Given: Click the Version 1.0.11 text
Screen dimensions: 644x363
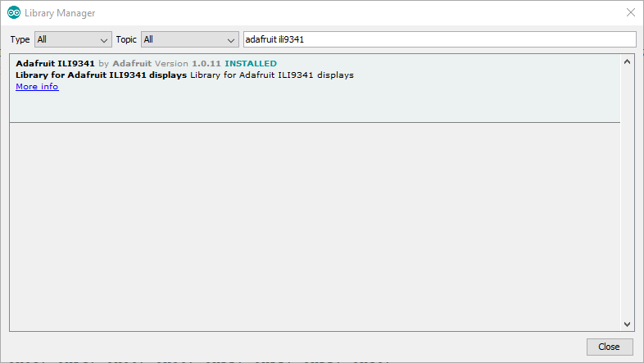Looking at the screenshot, I should 188,64.
